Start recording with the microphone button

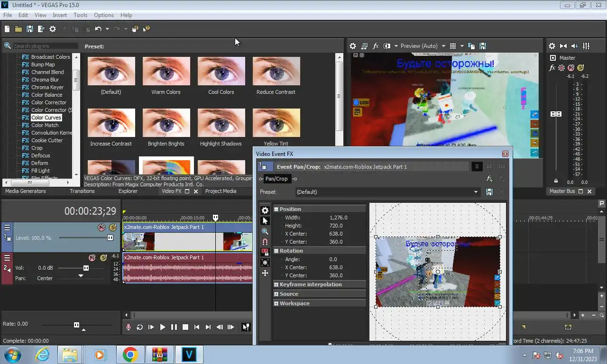[128, 327]
